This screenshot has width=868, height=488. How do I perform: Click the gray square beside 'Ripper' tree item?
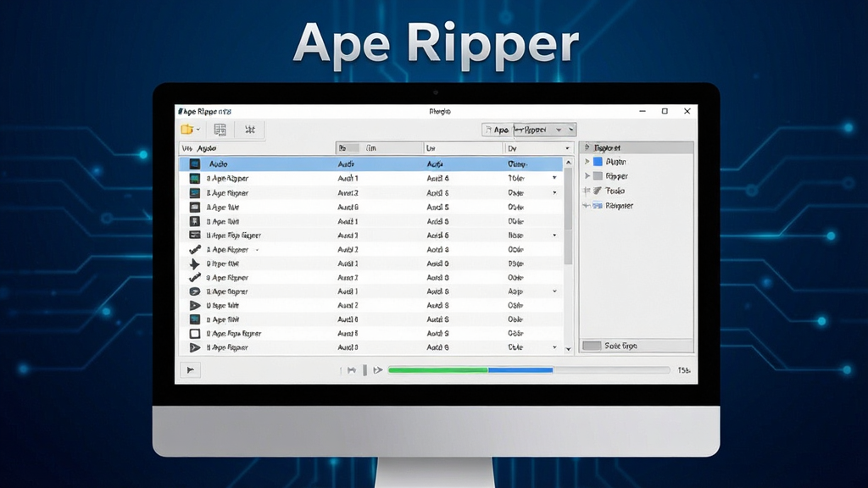pos(598,176)
